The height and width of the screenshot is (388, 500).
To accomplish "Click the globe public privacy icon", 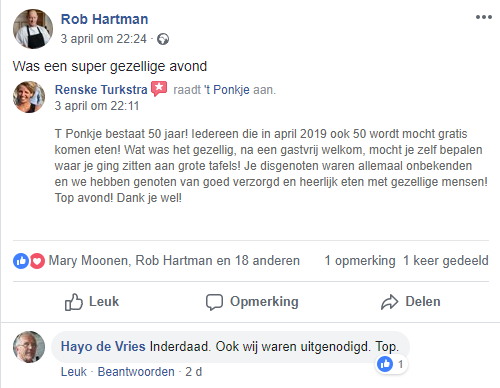I will pyautogui.click(x=163, y=39).
